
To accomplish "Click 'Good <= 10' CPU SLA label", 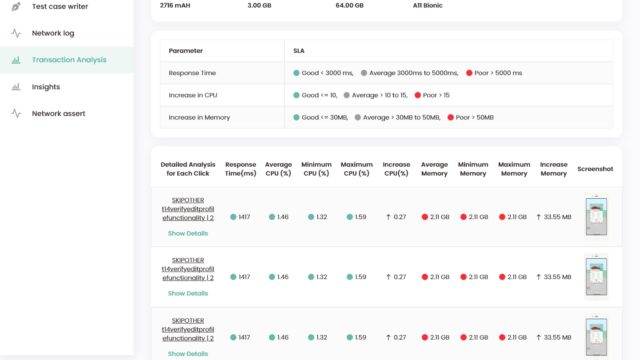I will tap(319, 95).
